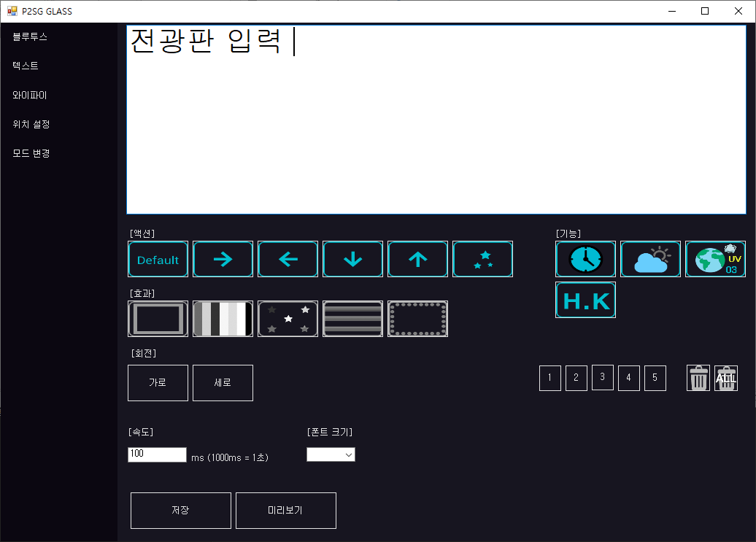Click the 저장 save button

(181, 511)
